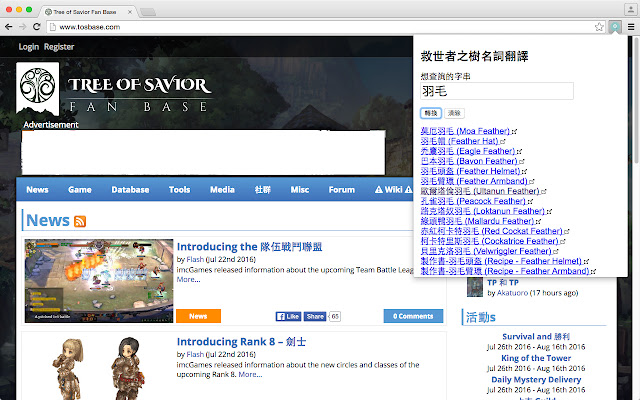Open the Chrome hamburger menu
The image size is (640, 400).
(628, 26)
